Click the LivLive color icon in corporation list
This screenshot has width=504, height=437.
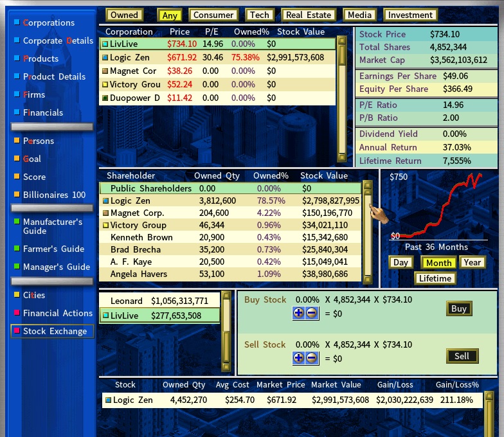105,44
